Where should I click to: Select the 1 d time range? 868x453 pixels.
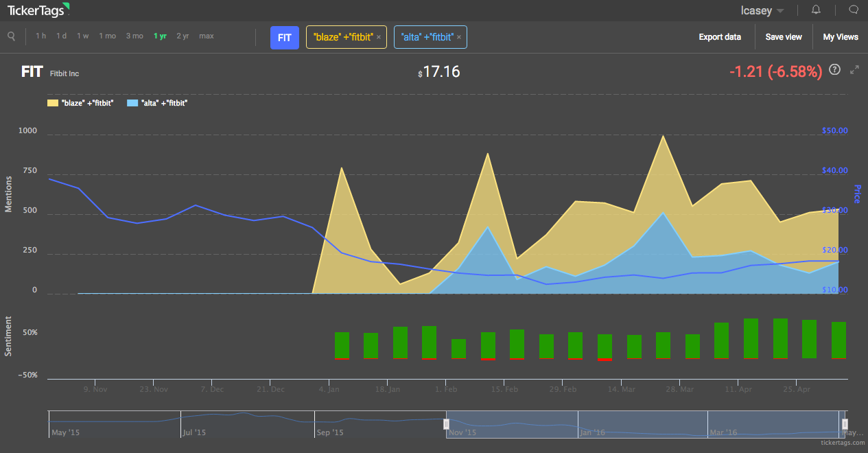pyautogui.click(x=62, y=36)
